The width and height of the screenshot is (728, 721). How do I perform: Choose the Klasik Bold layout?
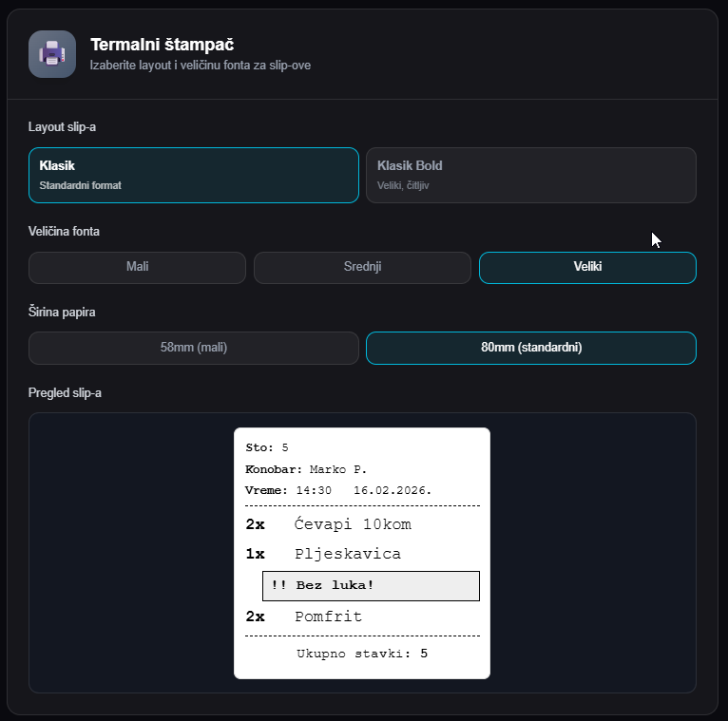click(x=531, y=176)
